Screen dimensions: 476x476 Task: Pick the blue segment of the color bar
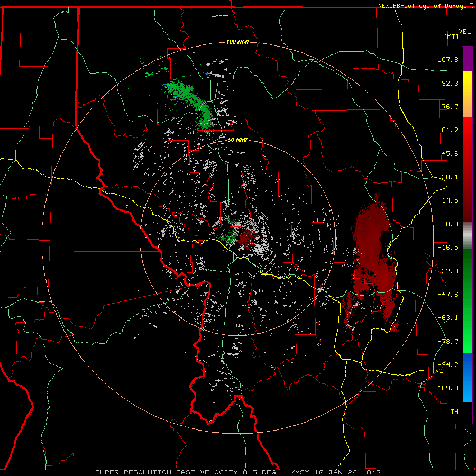pos(467,377)
